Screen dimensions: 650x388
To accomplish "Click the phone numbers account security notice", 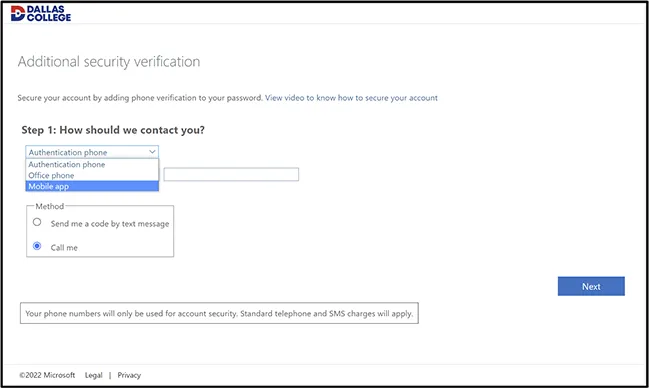I will 219,313.
